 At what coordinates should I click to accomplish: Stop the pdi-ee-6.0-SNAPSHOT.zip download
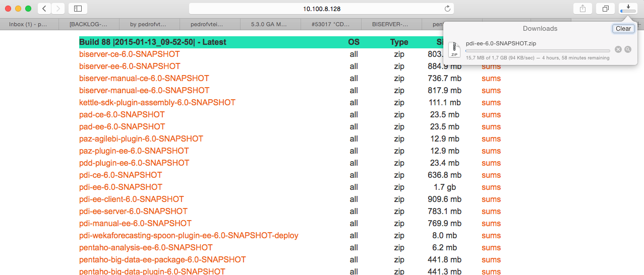pos(618,49)
